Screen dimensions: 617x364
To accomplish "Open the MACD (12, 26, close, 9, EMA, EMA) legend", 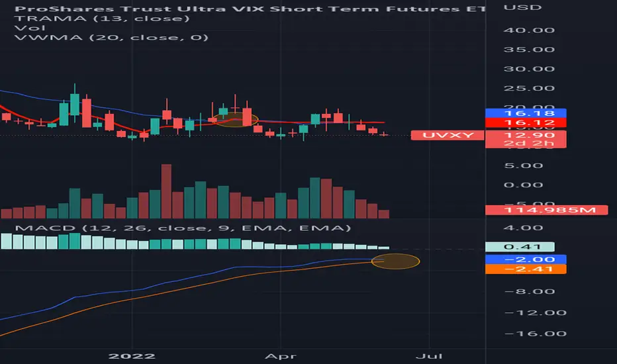I will point(183,228).
